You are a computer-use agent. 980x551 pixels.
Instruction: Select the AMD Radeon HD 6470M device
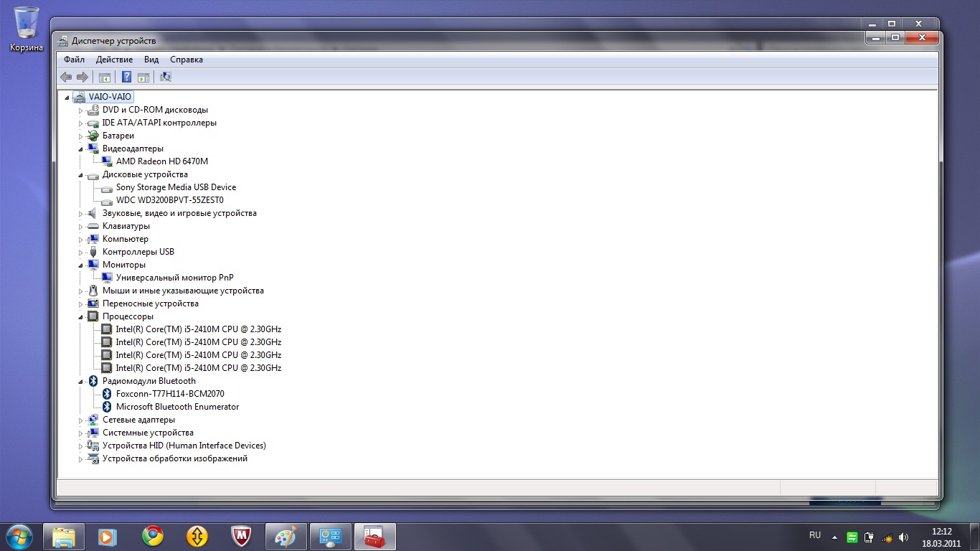[x=161, y=161]
